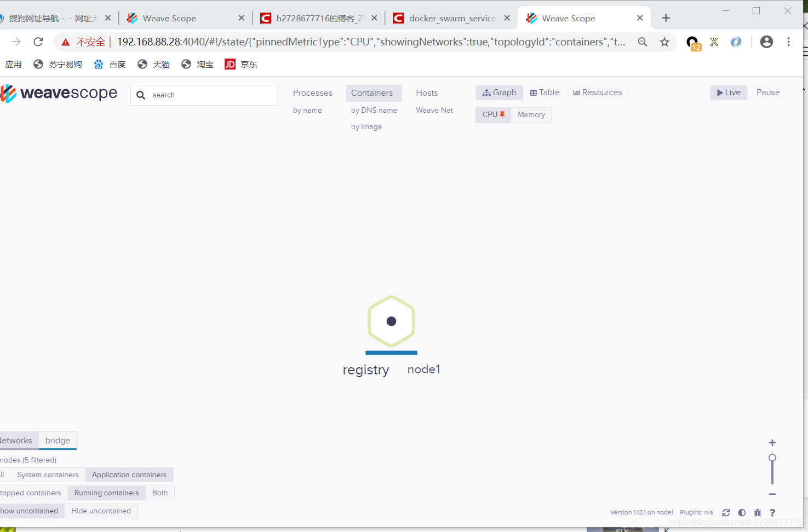Screen dimensions: 808x532
Task: Close the docker_swarm_service tab
Action: tap(507, 18)
